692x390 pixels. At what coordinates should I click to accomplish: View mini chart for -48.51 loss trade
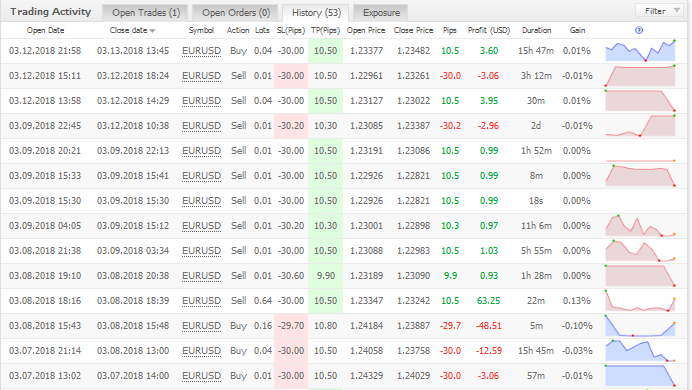(640, 326)
